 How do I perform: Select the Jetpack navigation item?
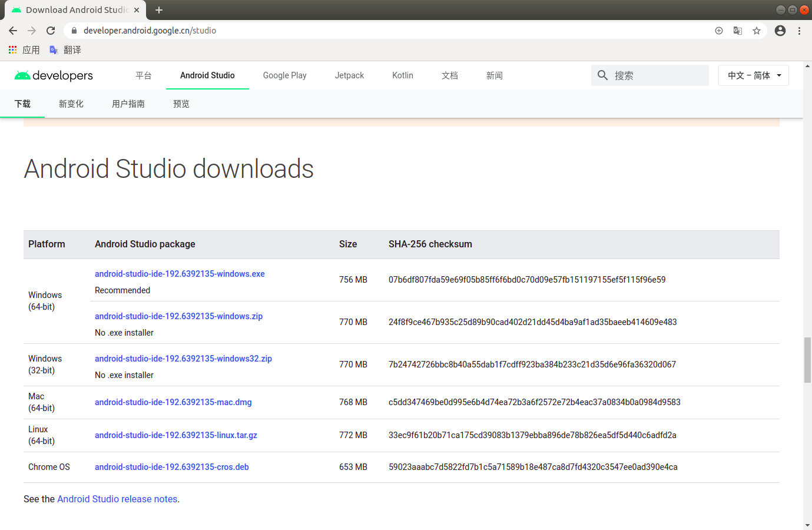[x=349, y=75]
